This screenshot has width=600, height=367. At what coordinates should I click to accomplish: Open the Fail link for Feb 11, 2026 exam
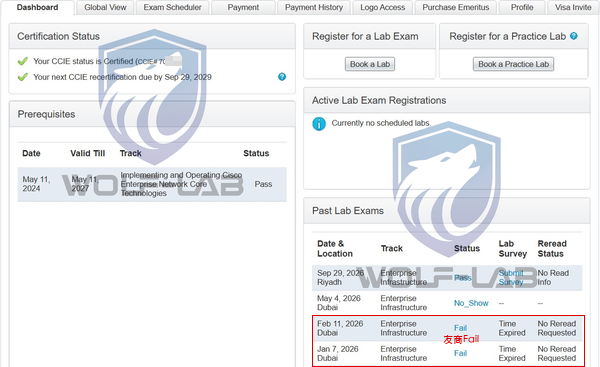[x=460, y=328]
